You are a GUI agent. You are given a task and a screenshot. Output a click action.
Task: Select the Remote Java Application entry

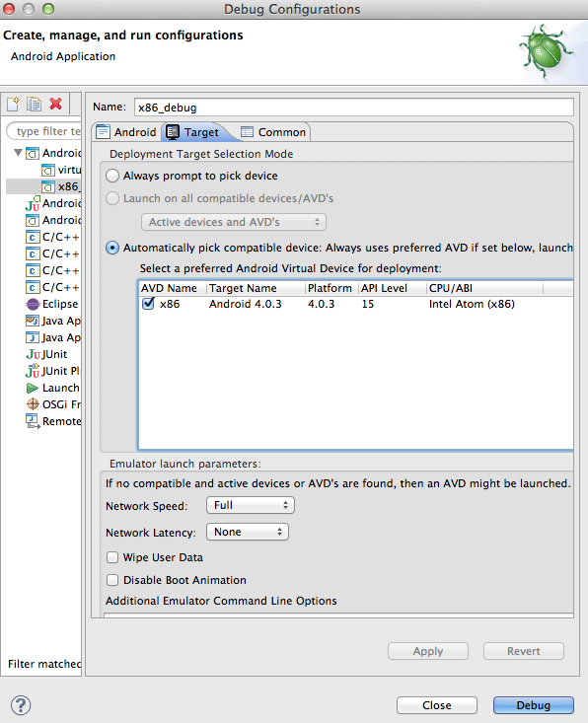click(x=53, y=421)
